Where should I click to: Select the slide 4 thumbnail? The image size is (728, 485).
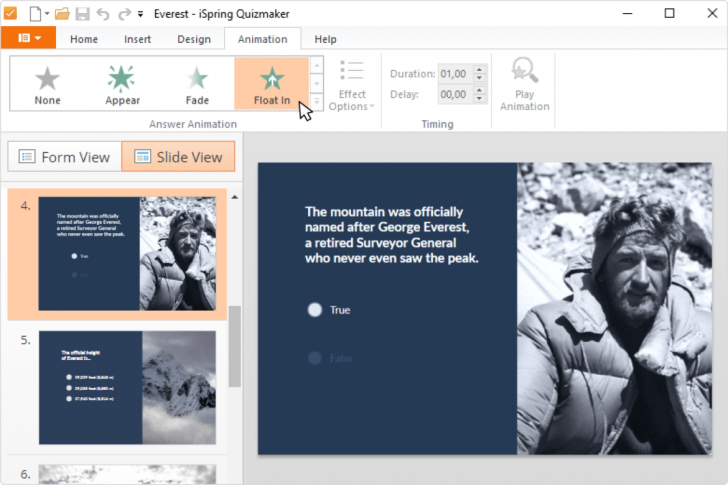point(127,254)
